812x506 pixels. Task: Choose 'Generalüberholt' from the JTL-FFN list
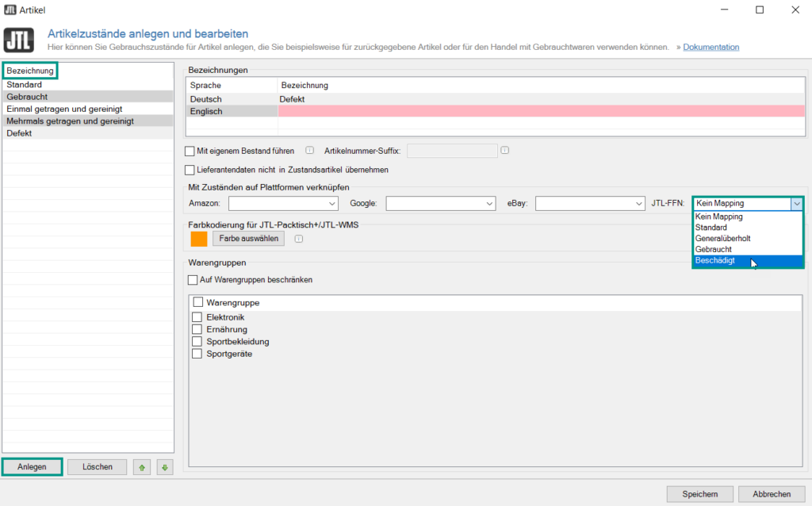(x=722, y=238)
